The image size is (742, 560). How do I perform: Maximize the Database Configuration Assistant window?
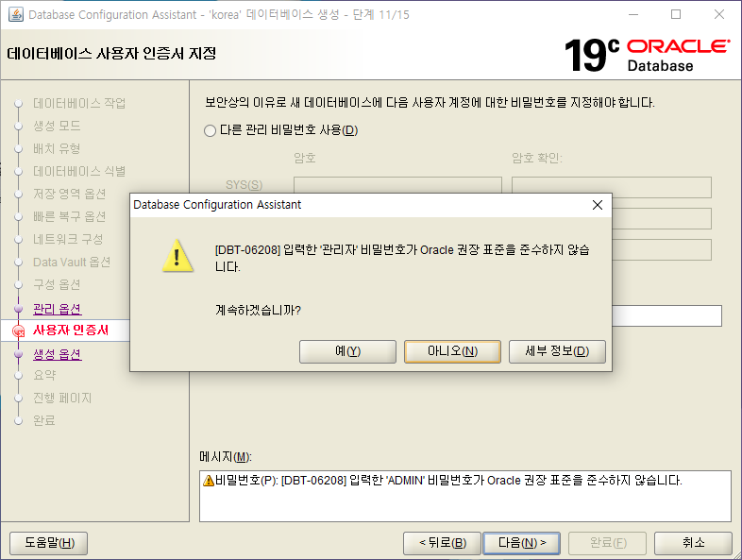click(x=676, y=15)
